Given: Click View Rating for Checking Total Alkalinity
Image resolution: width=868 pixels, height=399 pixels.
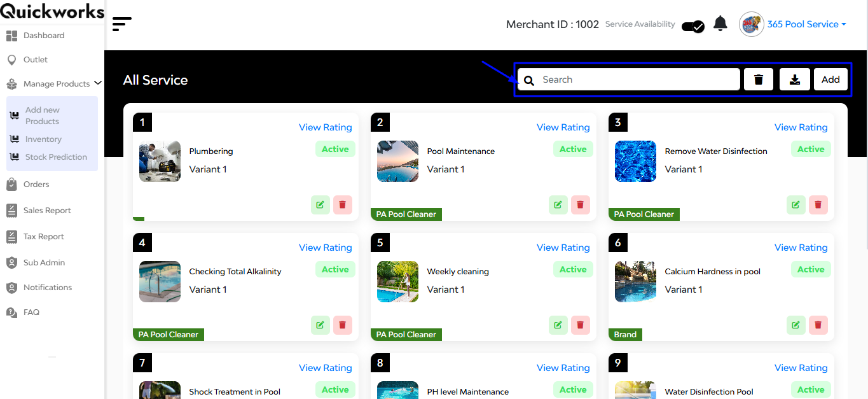Looking at the screenshot, I should 326,248.
